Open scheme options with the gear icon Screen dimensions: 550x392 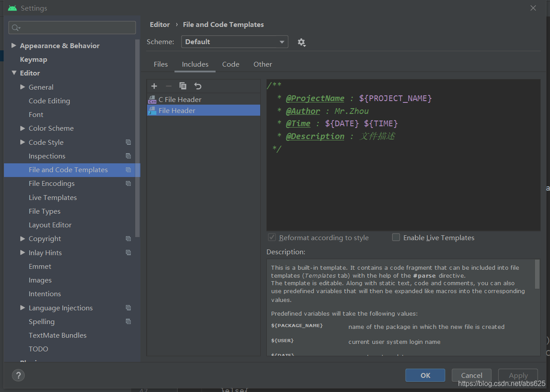302,42
